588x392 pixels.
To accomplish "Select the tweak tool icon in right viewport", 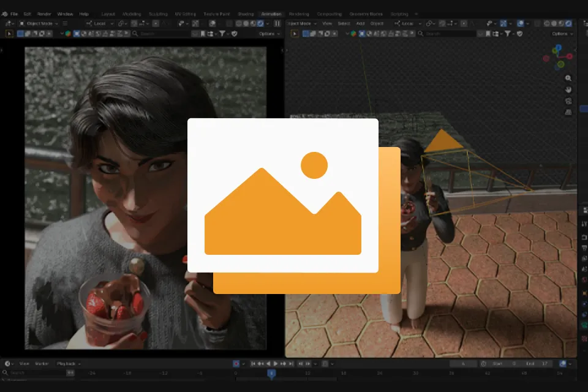I will coord(295,34).
